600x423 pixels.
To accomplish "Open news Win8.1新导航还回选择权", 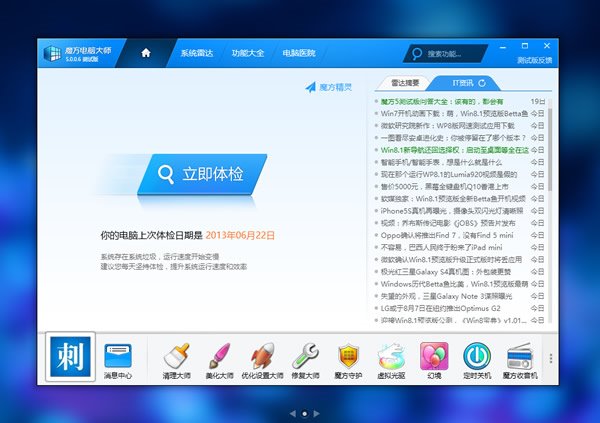I will point(454,150).
